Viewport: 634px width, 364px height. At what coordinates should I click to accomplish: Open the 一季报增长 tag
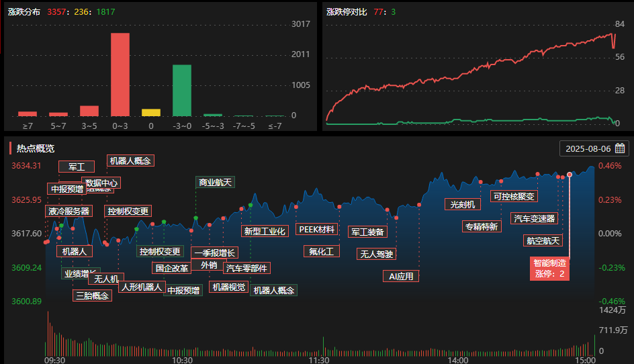pos(214,253)
